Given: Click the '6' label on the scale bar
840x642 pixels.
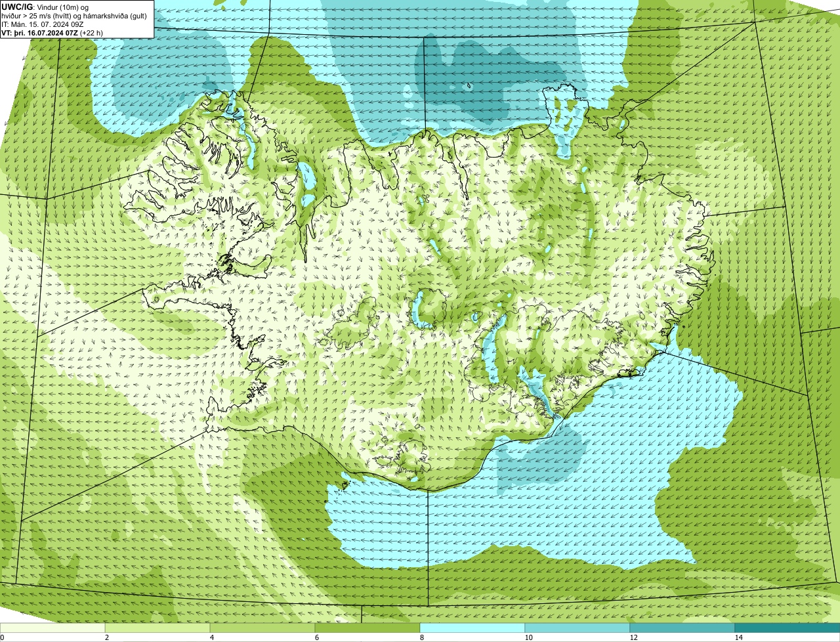Looking at the screenshot, I should point(317,637).
